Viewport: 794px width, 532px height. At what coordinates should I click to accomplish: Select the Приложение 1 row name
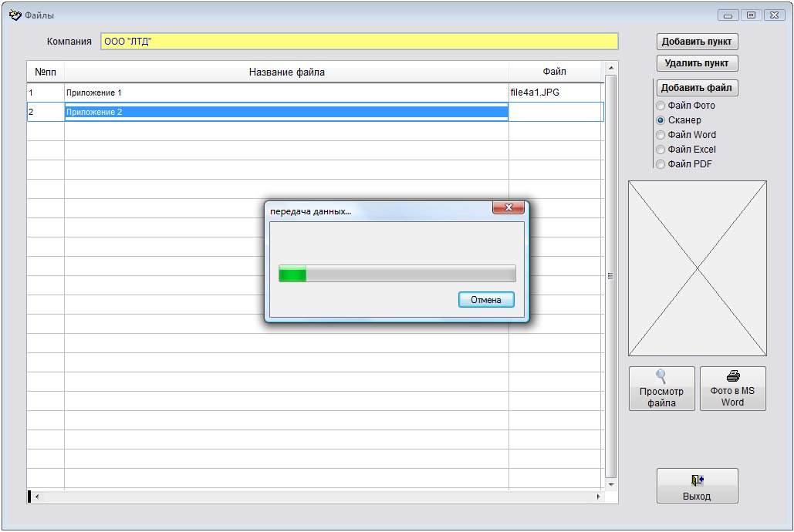tap(286, 93)
